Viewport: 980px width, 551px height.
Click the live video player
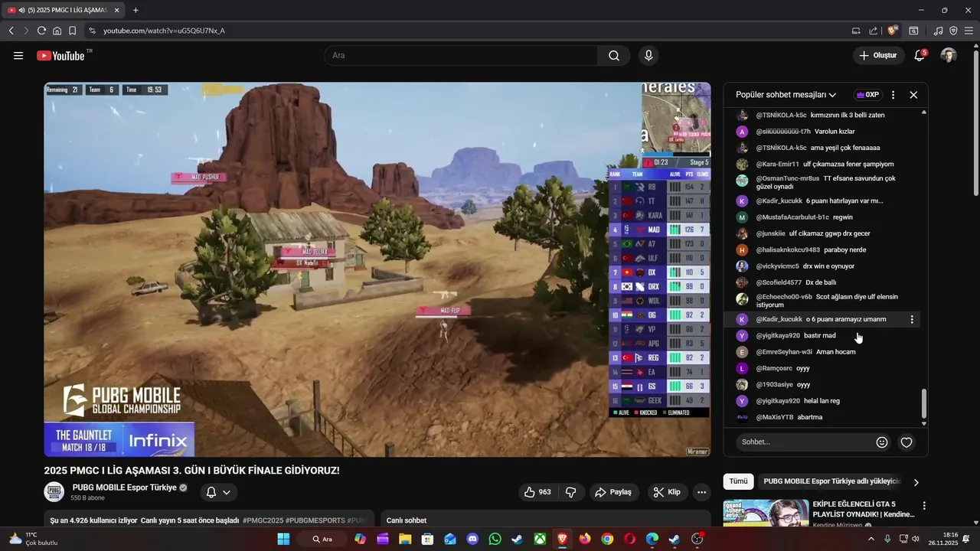[x=377, y=269]
